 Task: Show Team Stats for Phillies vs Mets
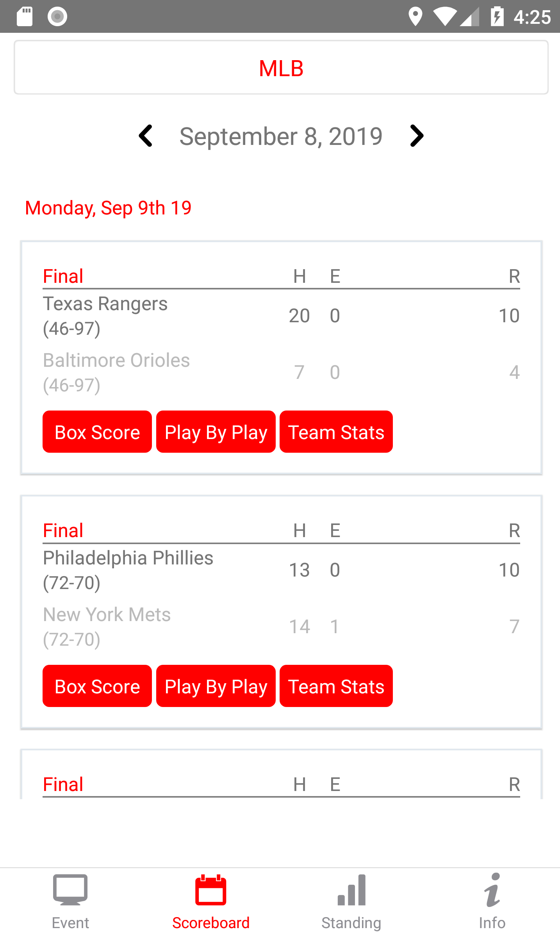point(336,686)
